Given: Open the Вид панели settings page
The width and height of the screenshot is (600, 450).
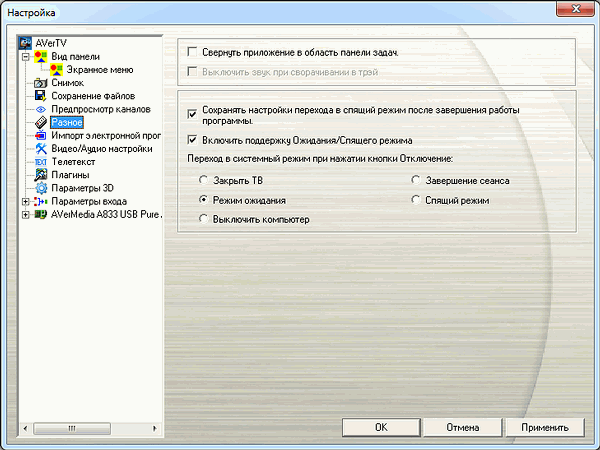Looking at the screenshot, I should pyautogui.click(x=76, y=57).
